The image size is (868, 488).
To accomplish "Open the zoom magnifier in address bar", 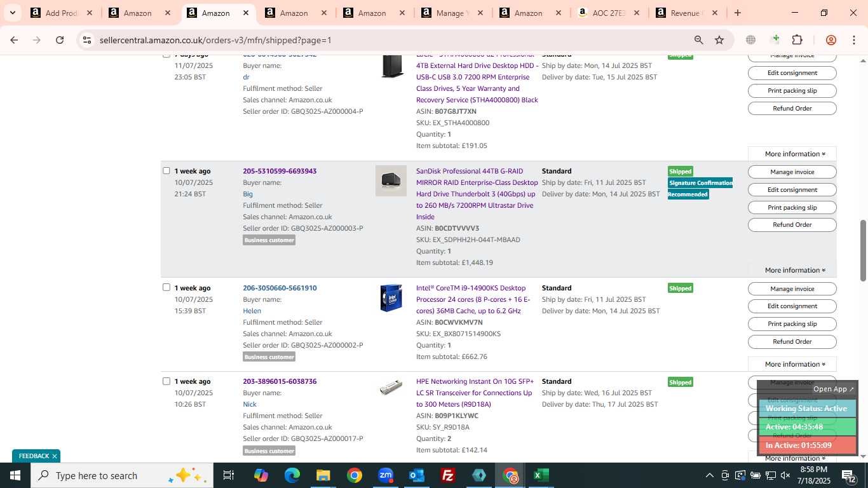I will (698, 40).
